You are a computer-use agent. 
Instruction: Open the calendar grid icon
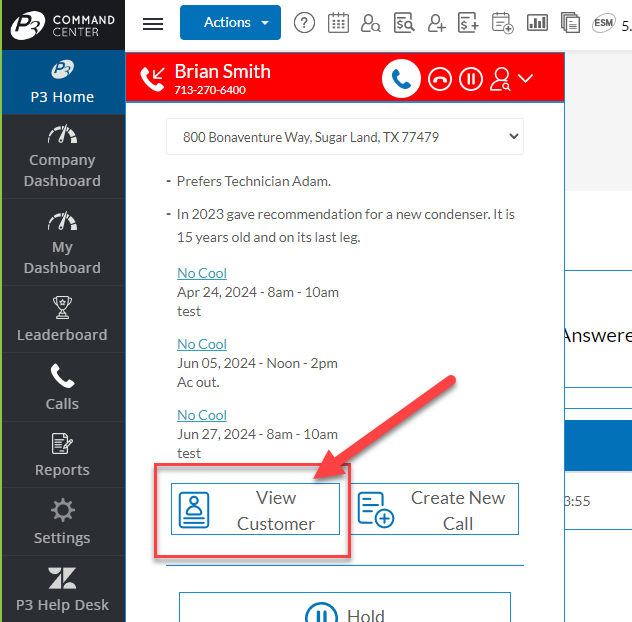338,23
